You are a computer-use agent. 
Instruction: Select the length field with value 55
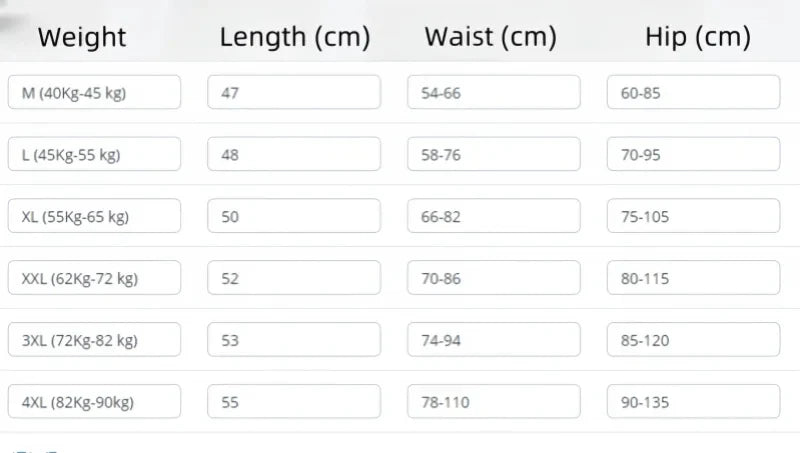pos(294,402)
